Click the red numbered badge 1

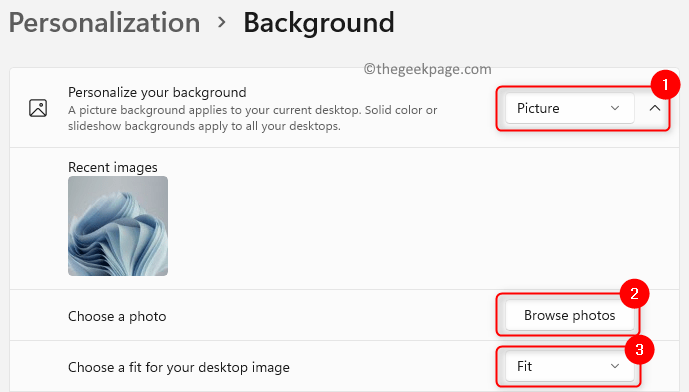point(665,83)
